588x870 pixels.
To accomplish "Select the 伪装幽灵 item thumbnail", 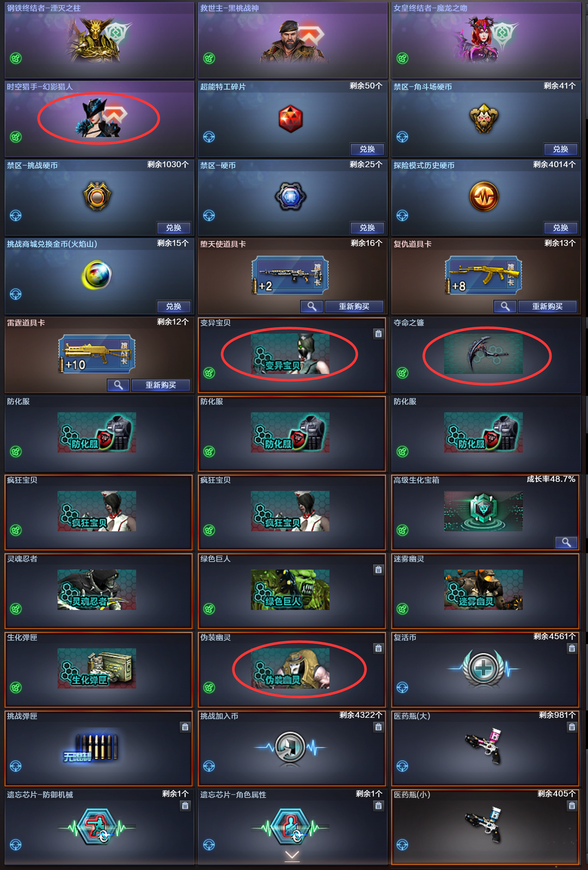I will click(x=290, y=669).
